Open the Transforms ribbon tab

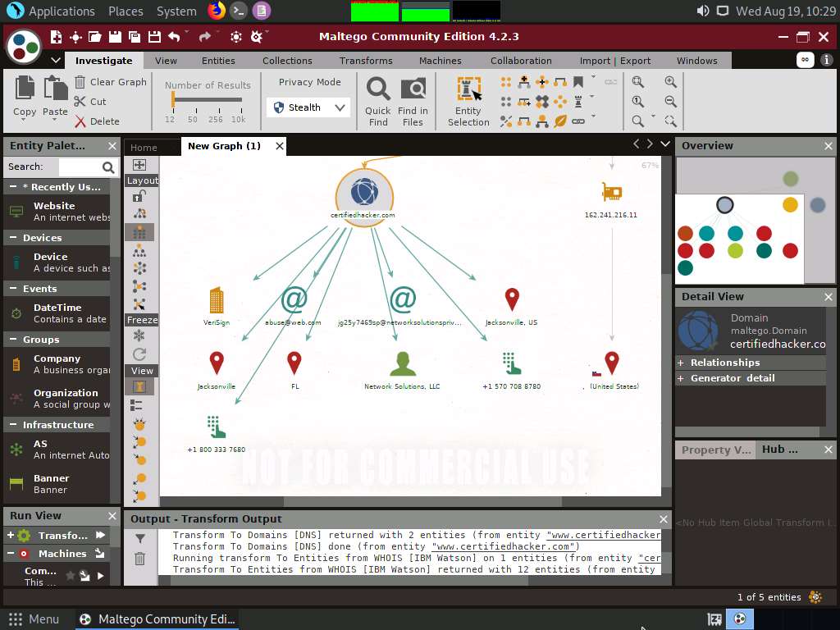(366, 61)
